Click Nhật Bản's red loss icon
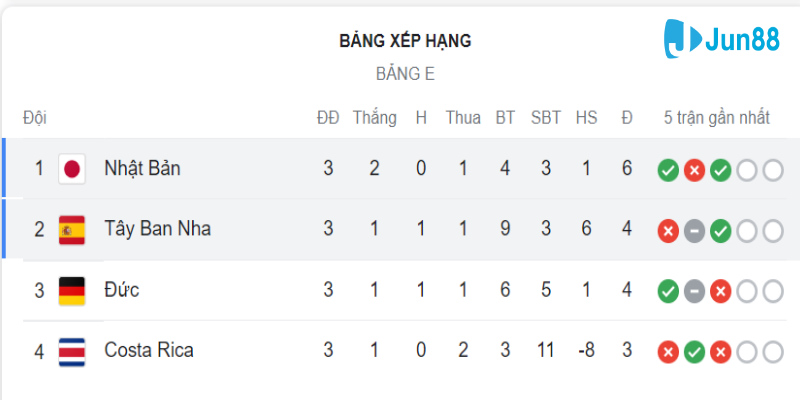The width and height of the screenshot is (800, 400). click(694, 170)
